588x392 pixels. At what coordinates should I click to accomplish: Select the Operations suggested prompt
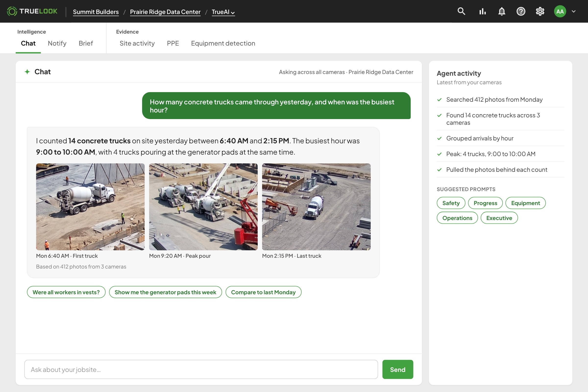coord(457,218)
